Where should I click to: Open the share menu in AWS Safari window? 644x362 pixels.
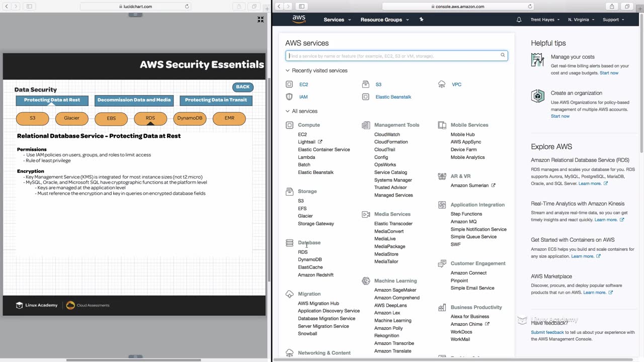(612, 7)
